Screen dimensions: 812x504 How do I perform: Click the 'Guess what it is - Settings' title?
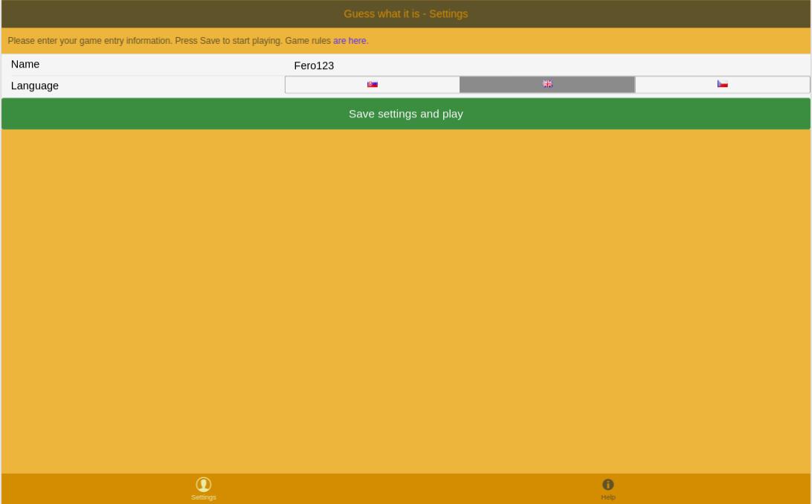405,14
